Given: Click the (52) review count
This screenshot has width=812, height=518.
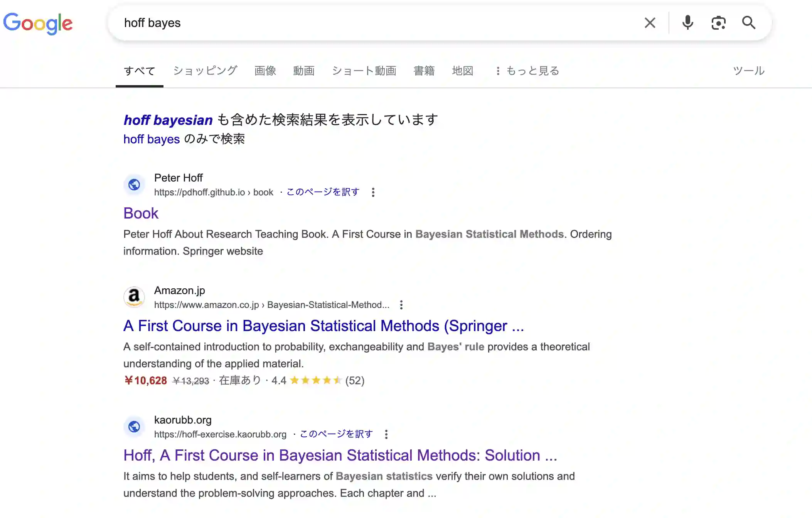Looking at the screenshot, I should 355,380.
